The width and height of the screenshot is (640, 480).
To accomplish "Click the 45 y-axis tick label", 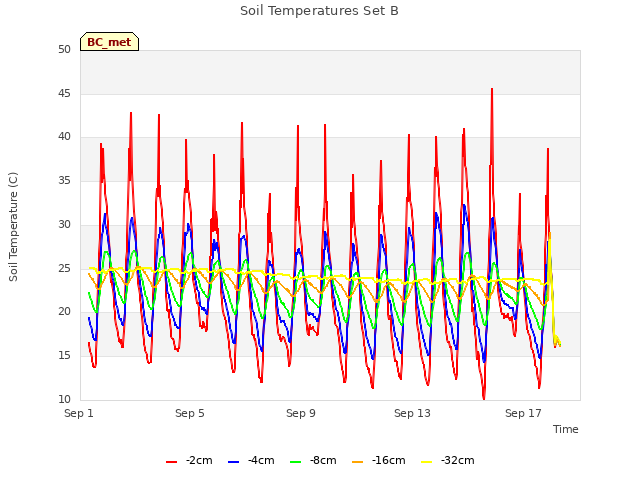I will pos(64,93).
